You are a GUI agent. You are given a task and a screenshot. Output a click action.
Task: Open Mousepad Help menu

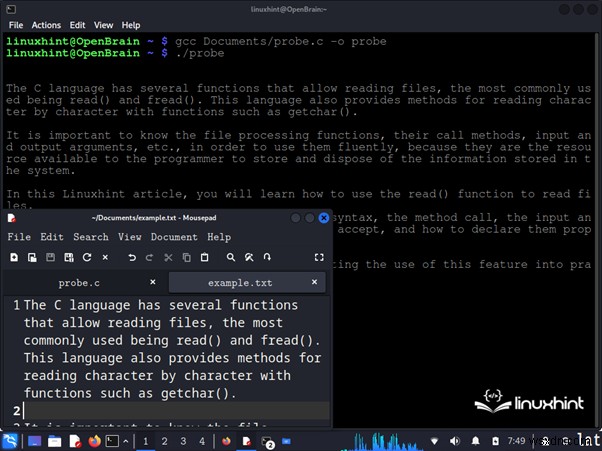click(x=219, y=237)
